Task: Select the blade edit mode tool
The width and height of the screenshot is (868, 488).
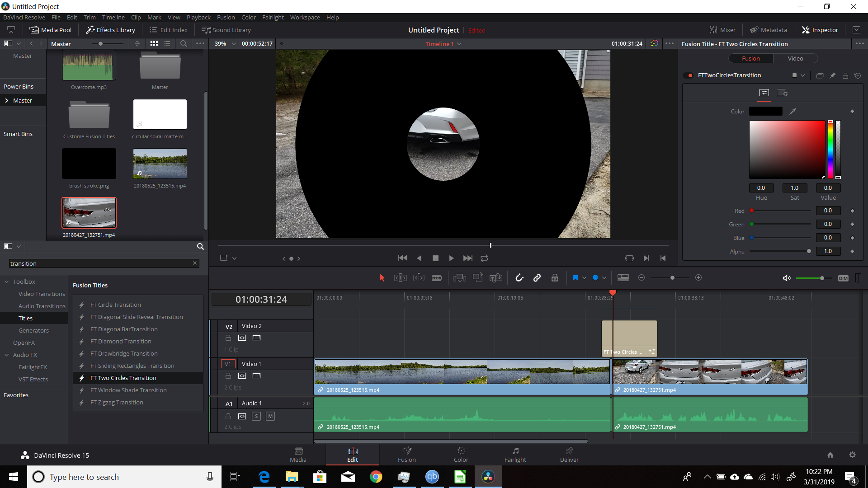Action: pos(437,278)
